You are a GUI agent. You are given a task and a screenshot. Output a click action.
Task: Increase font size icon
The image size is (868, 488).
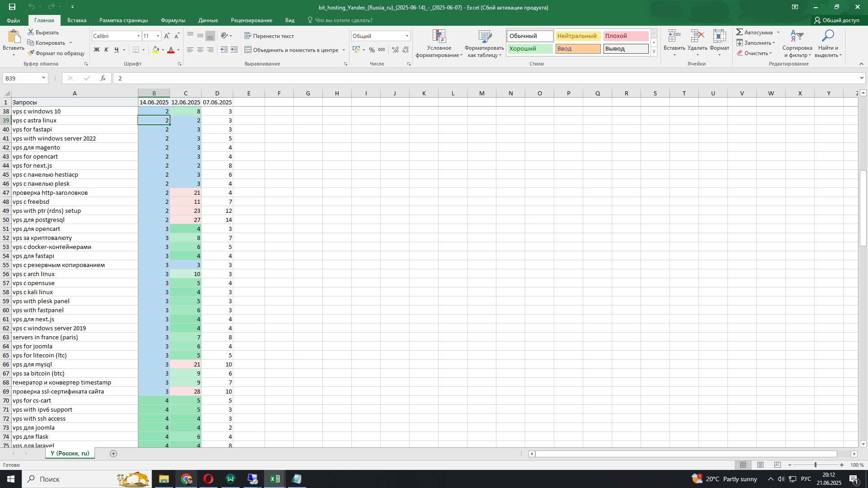167,36
